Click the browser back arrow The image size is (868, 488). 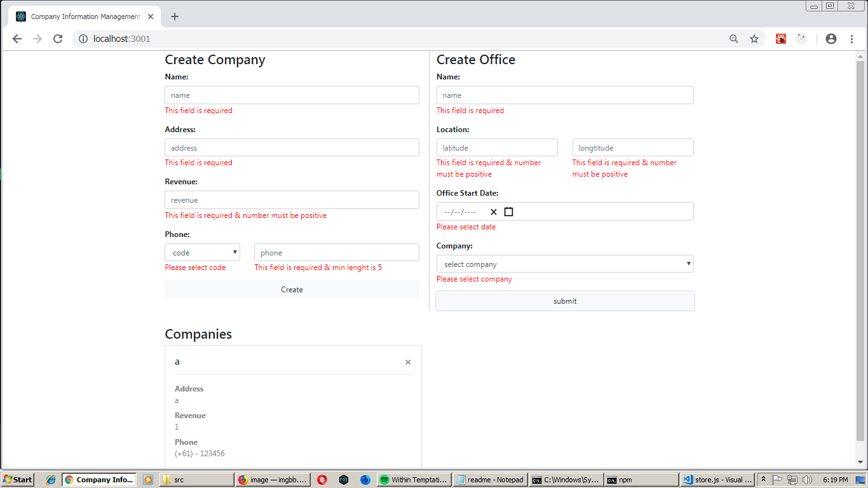(x=17, y=39)
